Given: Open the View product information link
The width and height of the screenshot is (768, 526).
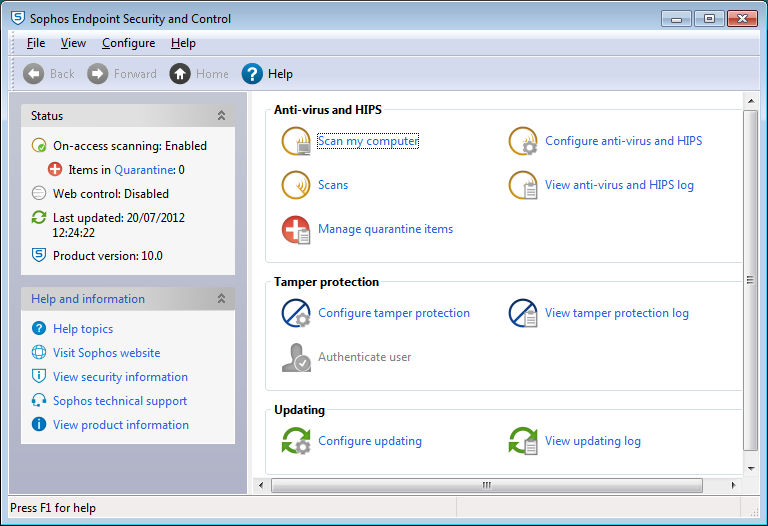Looking at the screenshot, I should 120,425.
